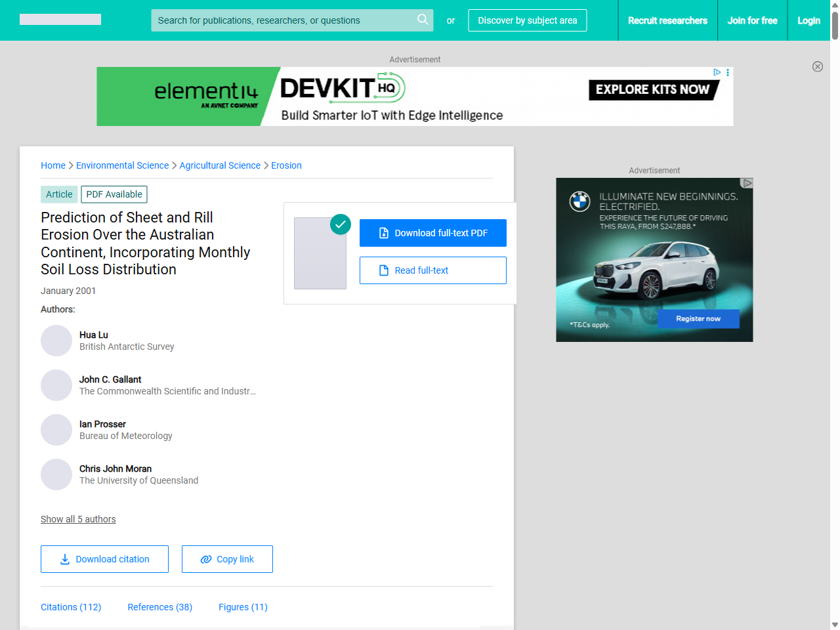Click the PDF preview thumbnail
The height and width of the screenshot is (630, 840).
(320, 253)
